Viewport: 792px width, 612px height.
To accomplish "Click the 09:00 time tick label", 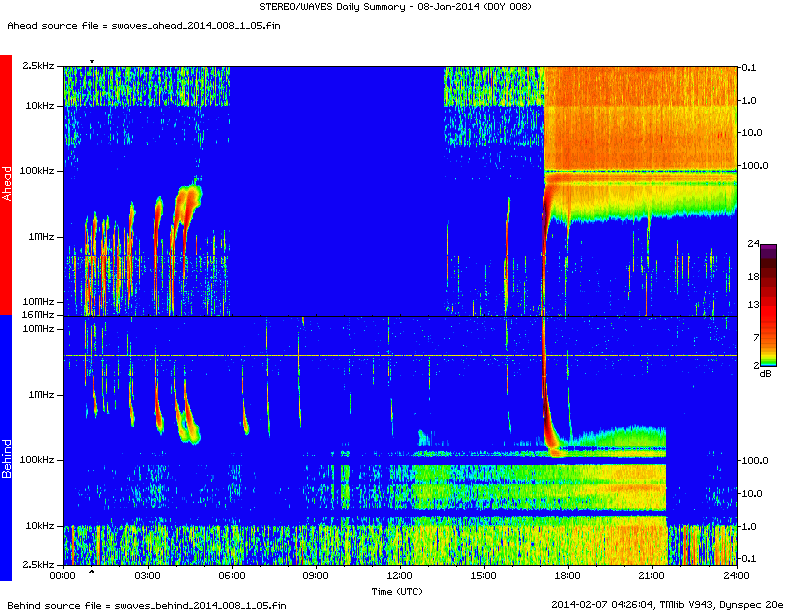I will [x=316, y=576].
